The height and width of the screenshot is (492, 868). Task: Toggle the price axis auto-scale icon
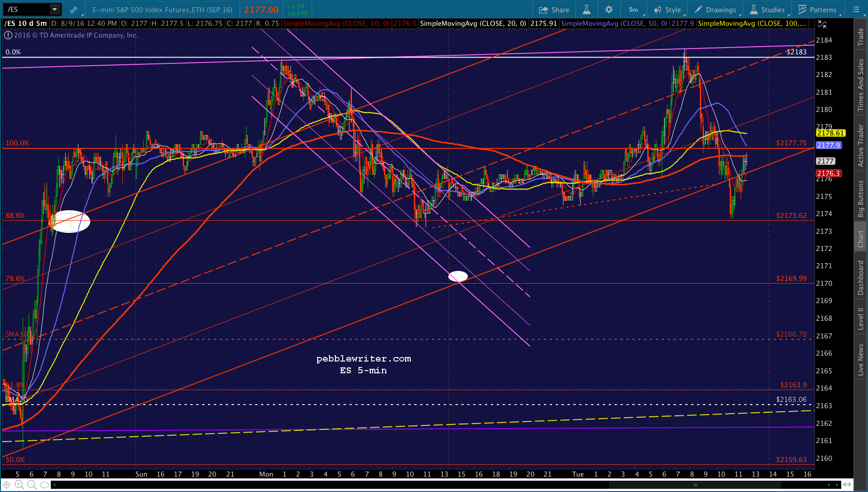click(822, 24)
